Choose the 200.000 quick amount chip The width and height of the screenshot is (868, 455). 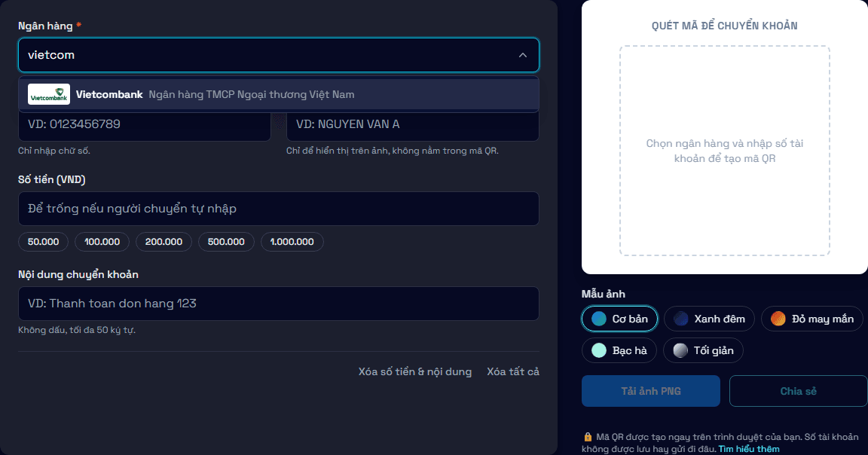pyautogui.click(x=164, y=242)
